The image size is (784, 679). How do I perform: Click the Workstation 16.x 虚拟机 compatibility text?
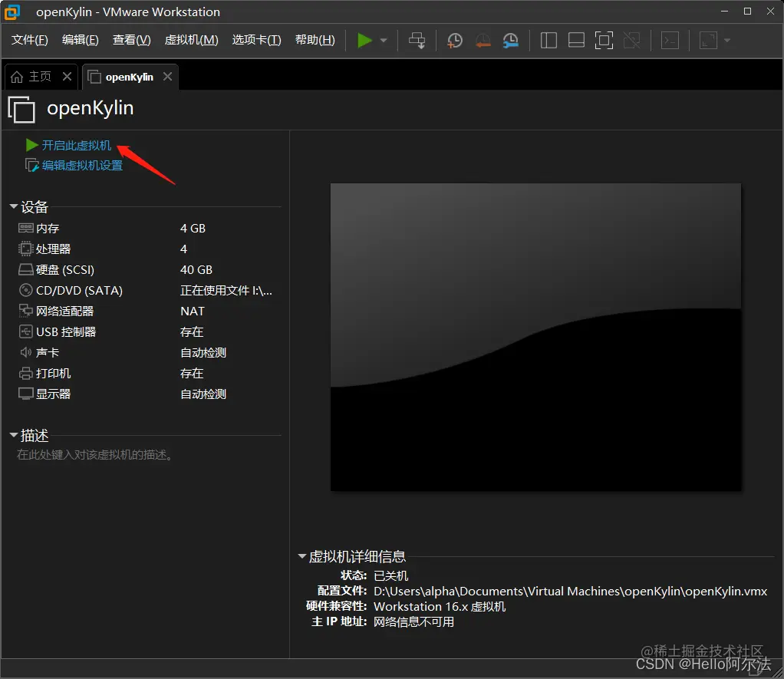click(x=440, y=607)
